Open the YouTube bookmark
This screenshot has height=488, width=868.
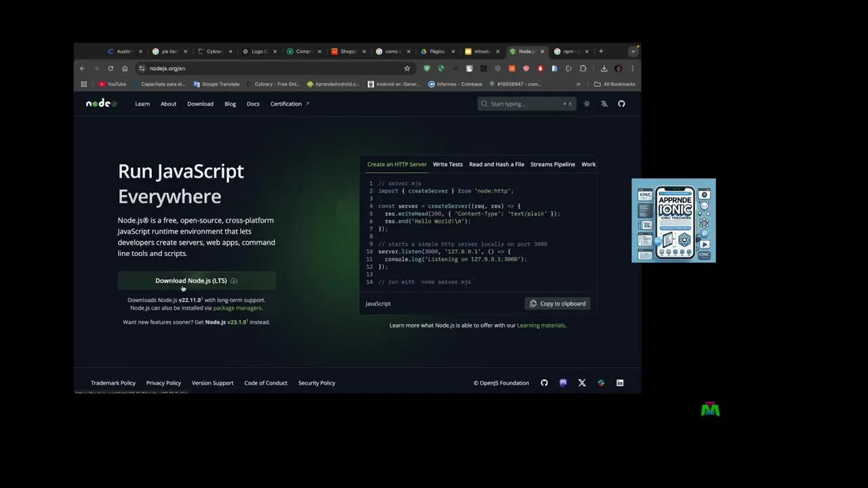point(113,84)
